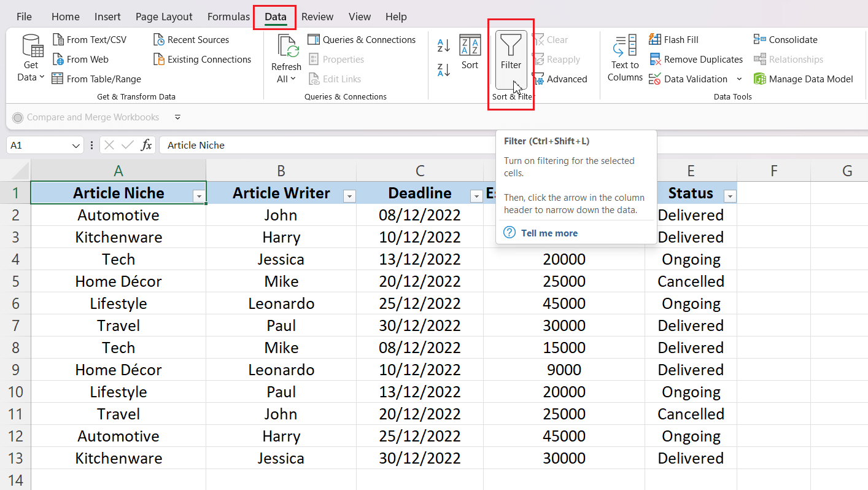Click Consolidate in Data Tools

pyautogui.click(x=786, y=39)
